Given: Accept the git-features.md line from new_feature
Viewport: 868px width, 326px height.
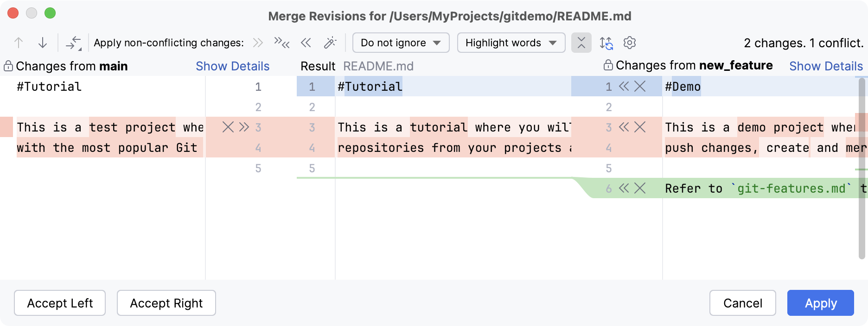Looking at the screenshot, I should [623, 188].
